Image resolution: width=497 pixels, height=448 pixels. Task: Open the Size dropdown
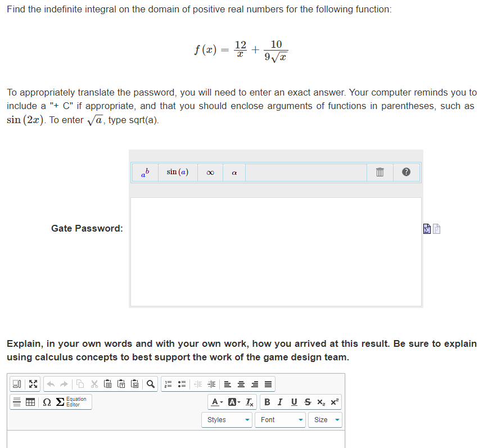pyautogui.click(x=325, y=419)
